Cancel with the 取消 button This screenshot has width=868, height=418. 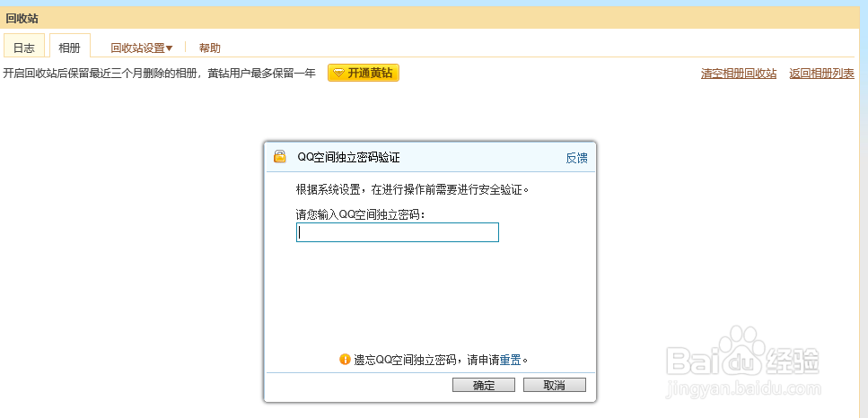coord(554,386)
